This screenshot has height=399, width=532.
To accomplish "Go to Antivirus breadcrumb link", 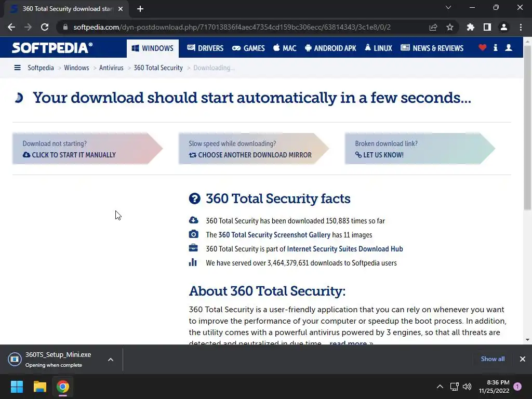I will click(111, 68).
